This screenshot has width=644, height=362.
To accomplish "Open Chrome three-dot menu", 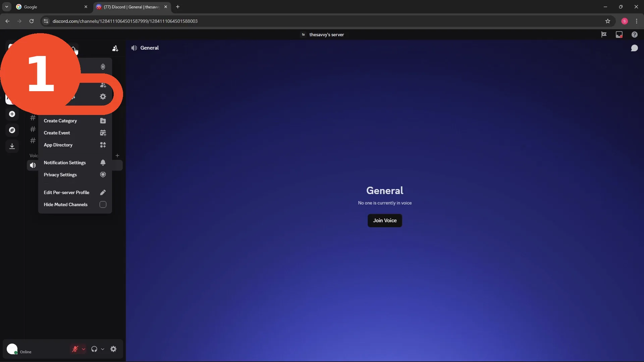I will 637,21.
